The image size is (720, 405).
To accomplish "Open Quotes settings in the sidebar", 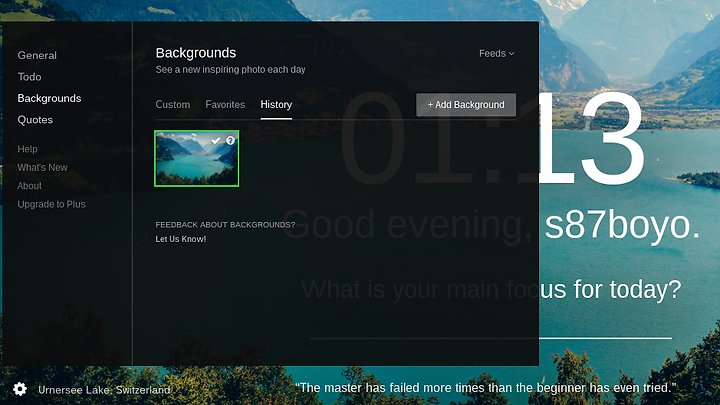I will pyautogui.click(x=35, y=120).
